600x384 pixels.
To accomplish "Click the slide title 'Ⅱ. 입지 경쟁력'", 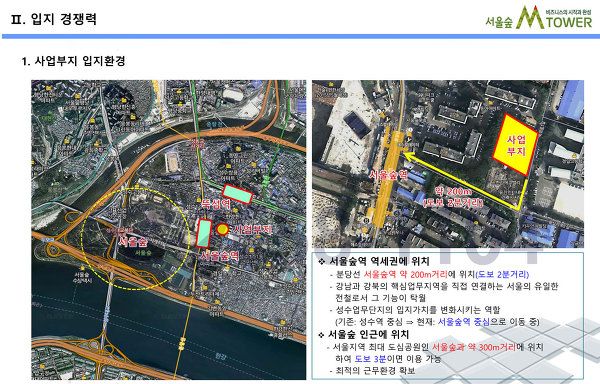I will tap(54, 19).
